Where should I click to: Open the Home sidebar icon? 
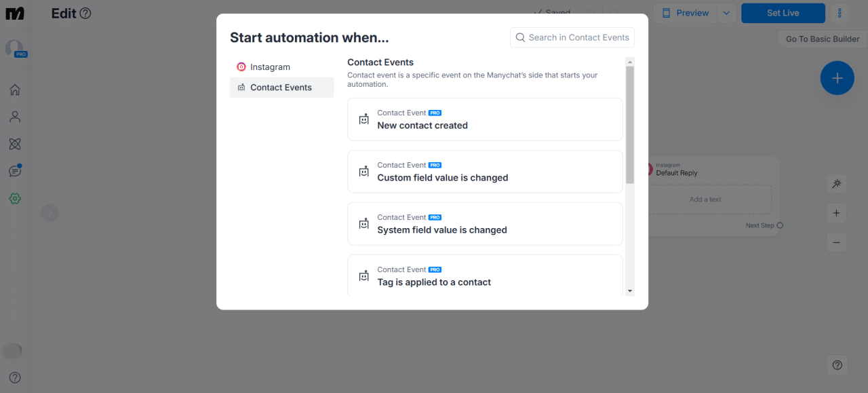[15, 90]
